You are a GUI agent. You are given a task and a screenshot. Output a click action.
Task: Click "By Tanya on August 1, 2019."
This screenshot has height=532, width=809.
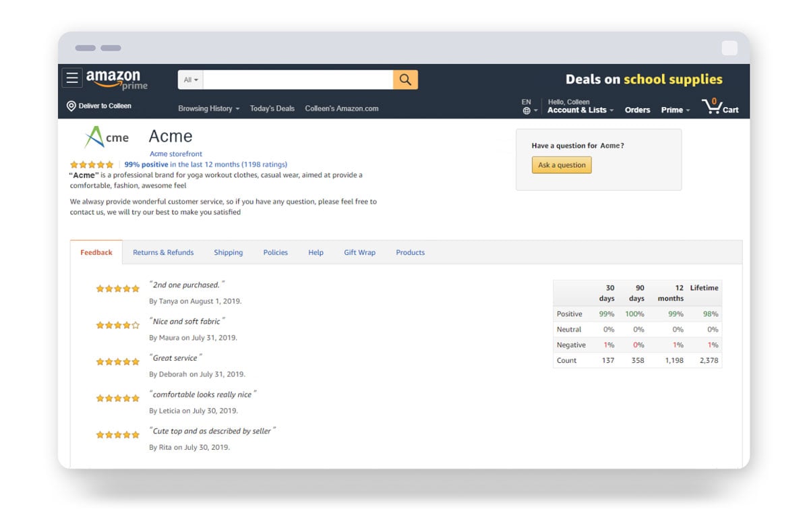coord(195,301)
